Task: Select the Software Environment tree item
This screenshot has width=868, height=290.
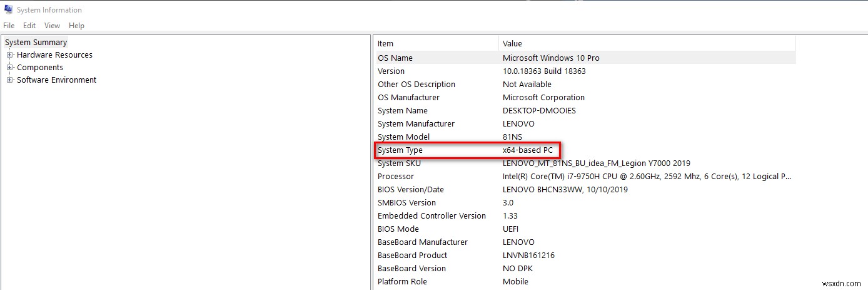Action: pos(56,80)
